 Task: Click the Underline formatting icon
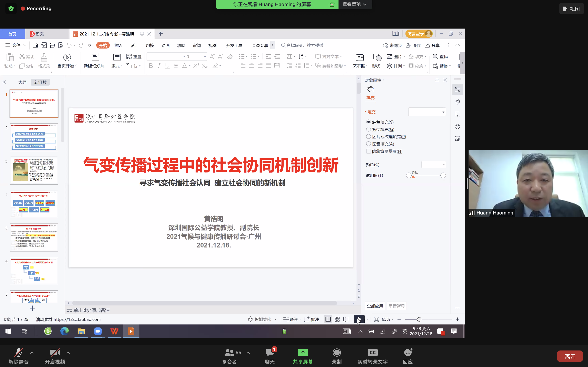[x=167, y=66]
